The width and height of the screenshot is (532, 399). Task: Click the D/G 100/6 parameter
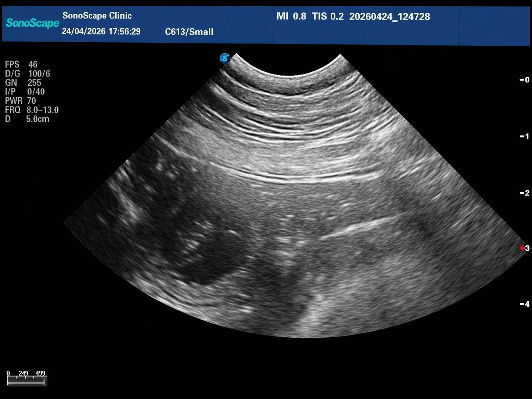28,73
